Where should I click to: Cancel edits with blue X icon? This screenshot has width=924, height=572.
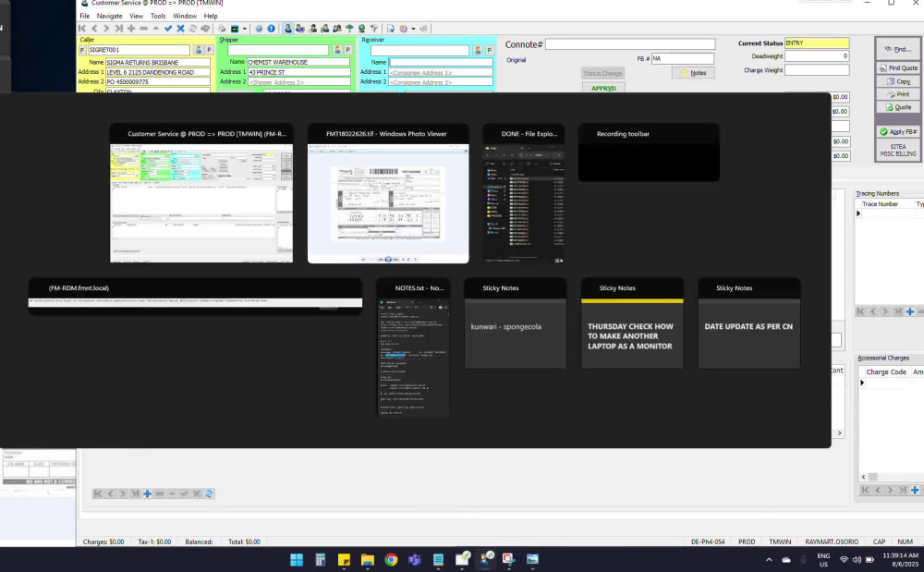180,29
